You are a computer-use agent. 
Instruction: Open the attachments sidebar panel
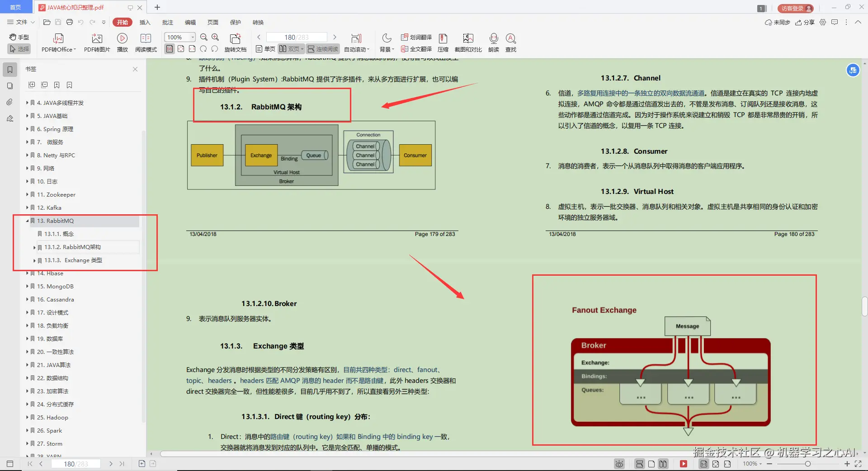click(x=10, y=102)
